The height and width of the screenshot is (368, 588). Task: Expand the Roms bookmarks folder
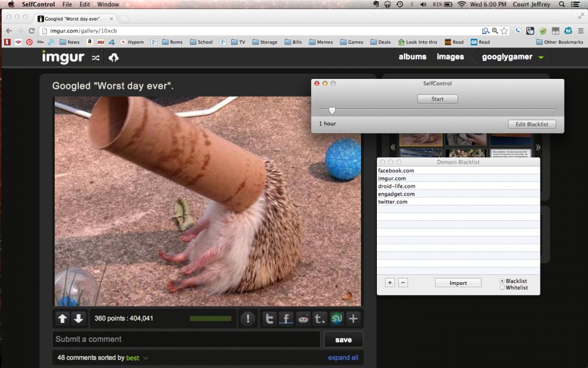(x=172, y=42)
